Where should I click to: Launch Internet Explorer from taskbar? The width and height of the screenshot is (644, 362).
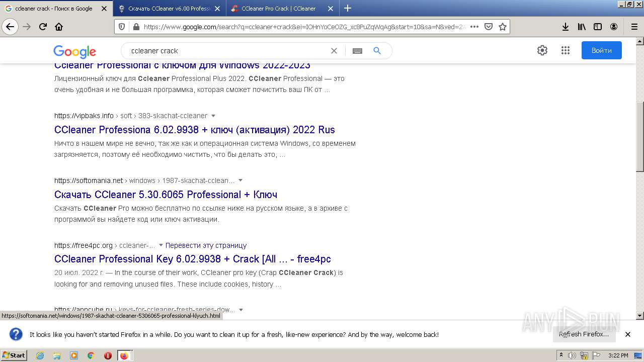click(40, 355)
